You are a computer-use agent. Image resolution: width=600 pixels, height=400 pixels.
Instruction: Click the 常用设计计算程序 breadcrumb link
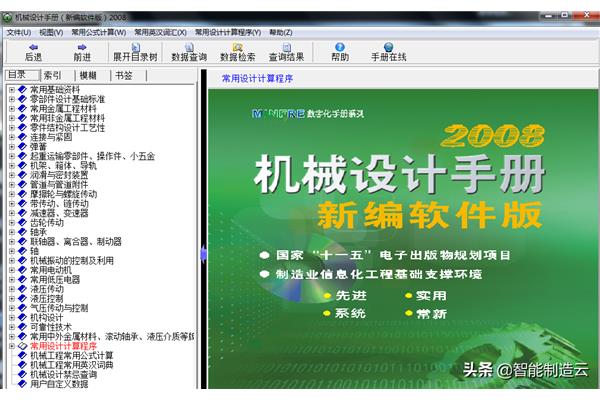257,78
